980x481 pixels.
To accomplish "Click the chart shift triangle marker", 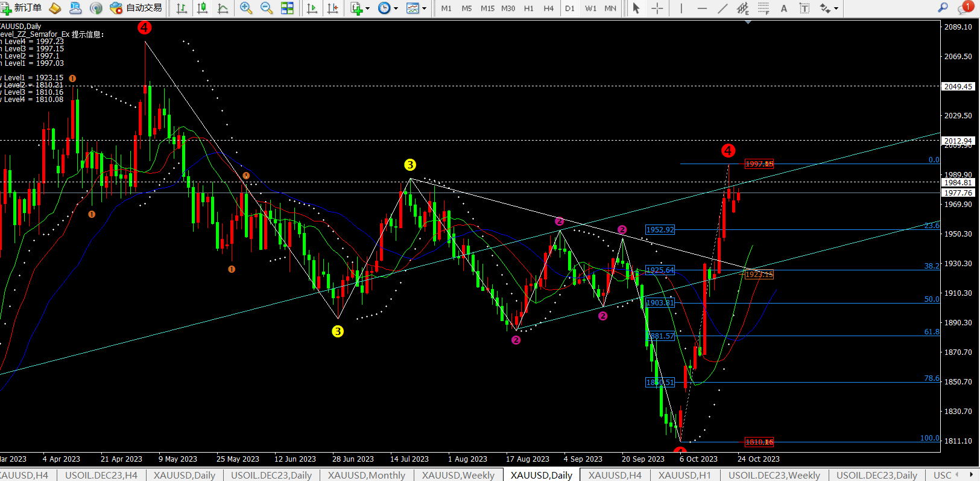I will coord(748,22).
